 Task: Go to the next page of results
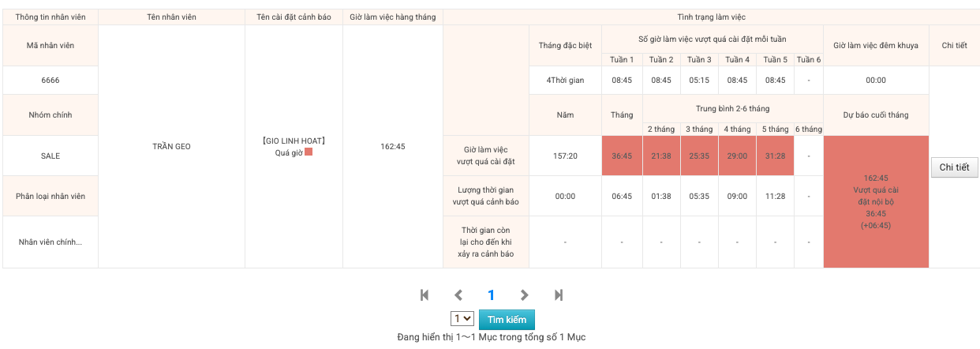(x=524, y=295)
